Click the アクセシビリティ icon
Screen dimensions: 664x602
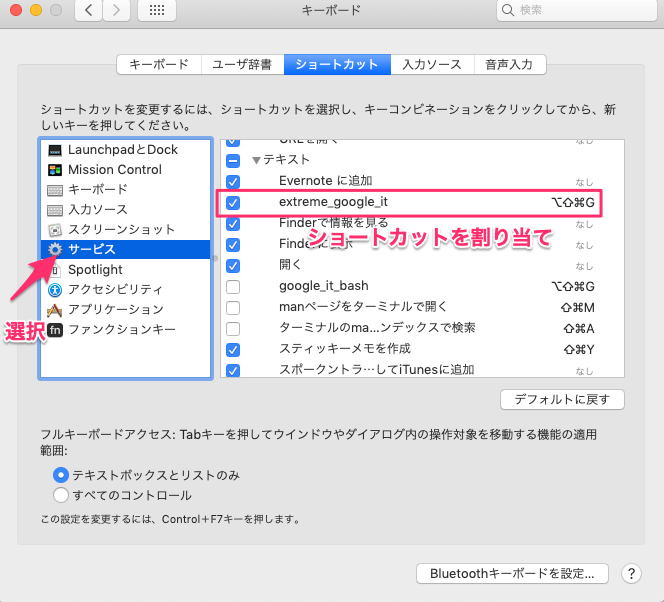(55, 290)
